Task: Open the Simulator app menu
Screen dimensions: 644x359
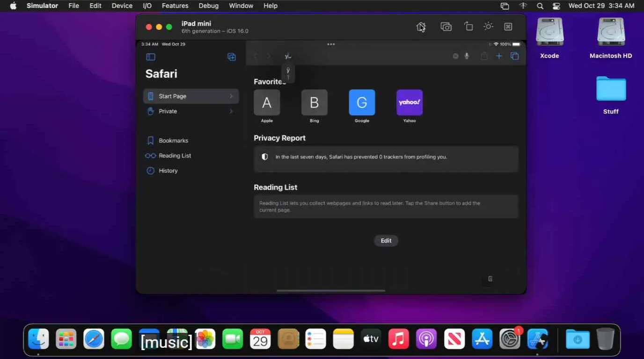Action: [42, 6]
